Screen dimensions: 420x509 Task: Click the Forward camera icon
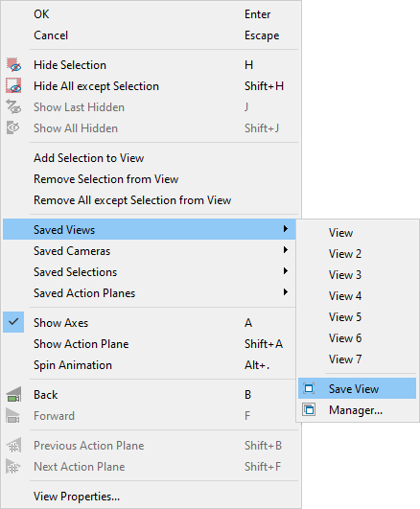[13, 416]
